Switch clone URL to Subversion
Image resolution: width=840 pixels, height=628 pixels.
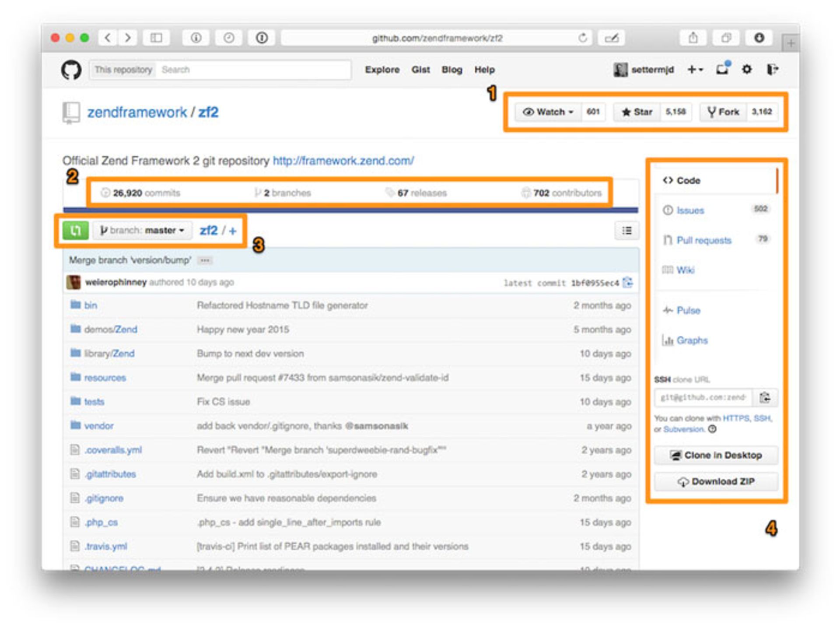point(684,429)
